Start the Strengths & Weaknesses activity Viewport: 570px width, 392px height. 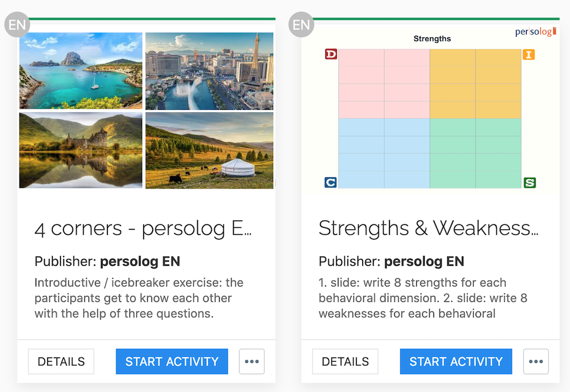(x=456, y=362)
